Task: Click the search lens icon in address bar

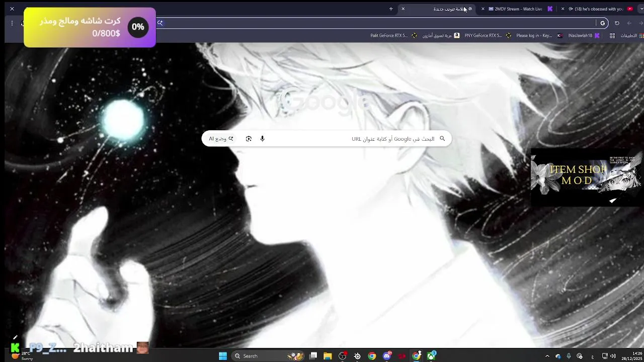Action: (x=160, y=23)
